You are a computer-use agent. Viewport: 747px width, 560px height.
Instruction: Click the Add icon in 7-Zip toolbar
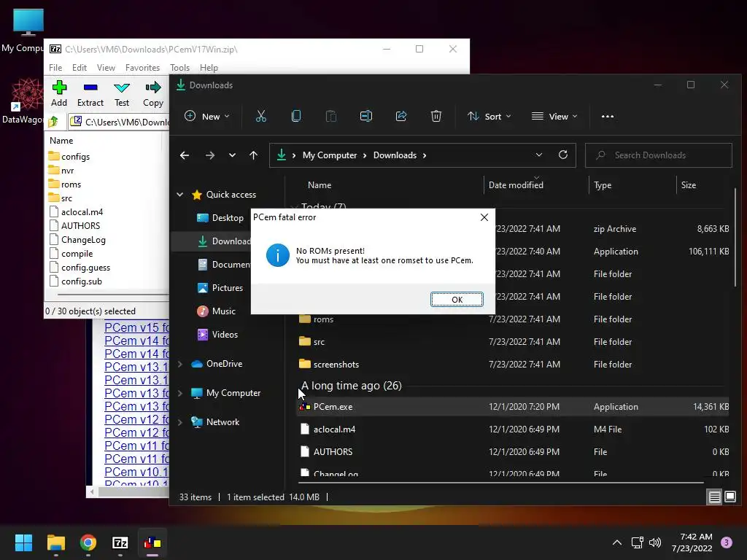59,87
